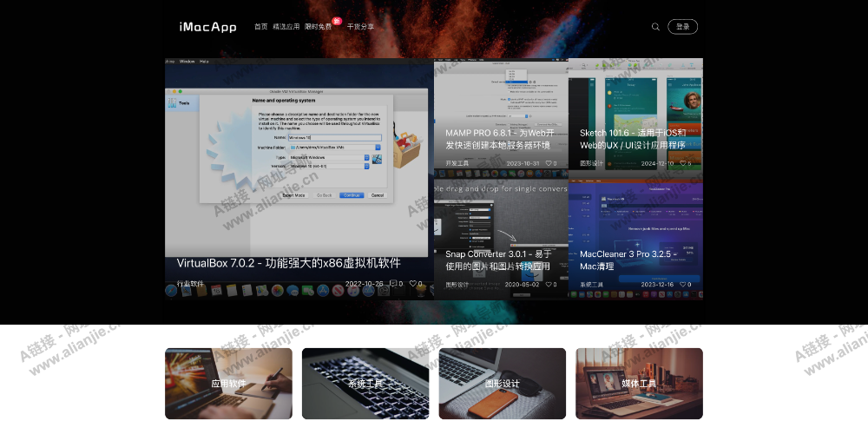Click the red 新 badge
Viewport: 868px width, 421px height.
tap(337, 21)
